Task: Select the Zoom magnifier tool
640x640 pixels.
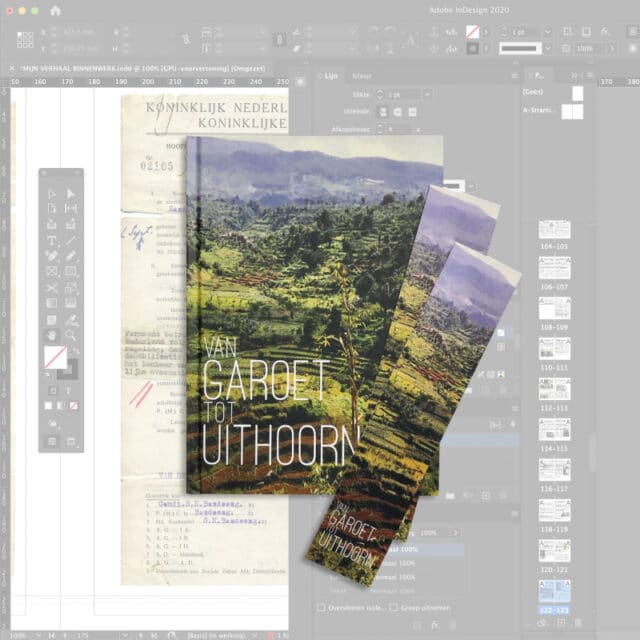Action: (x=71, y=334)
